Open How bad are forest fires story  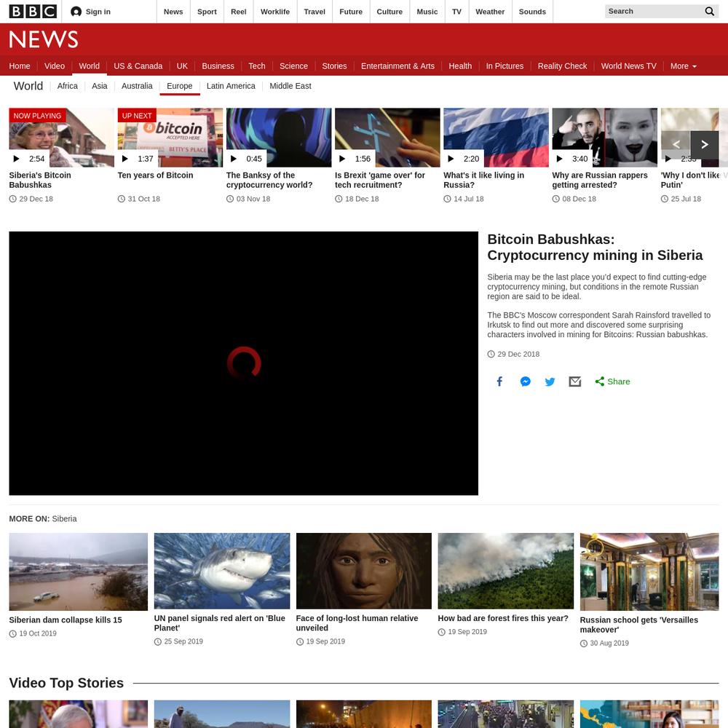503,618
